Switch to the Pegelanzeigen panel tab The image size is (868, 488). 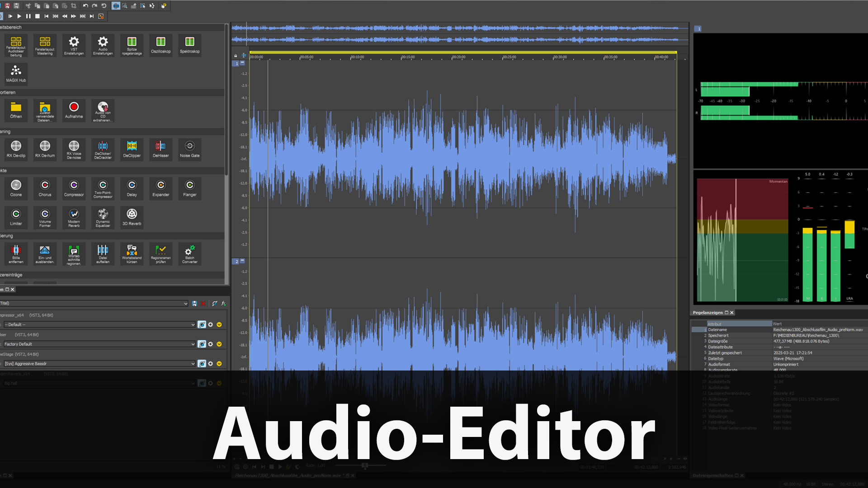coord(708,313)
